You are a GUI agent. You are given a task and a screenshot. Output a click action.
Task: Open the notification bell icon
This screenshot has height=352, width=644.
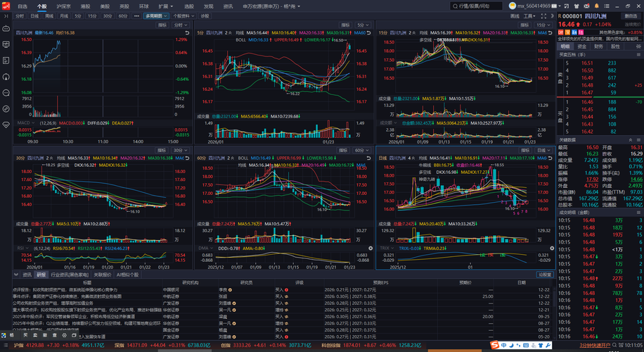596,6
